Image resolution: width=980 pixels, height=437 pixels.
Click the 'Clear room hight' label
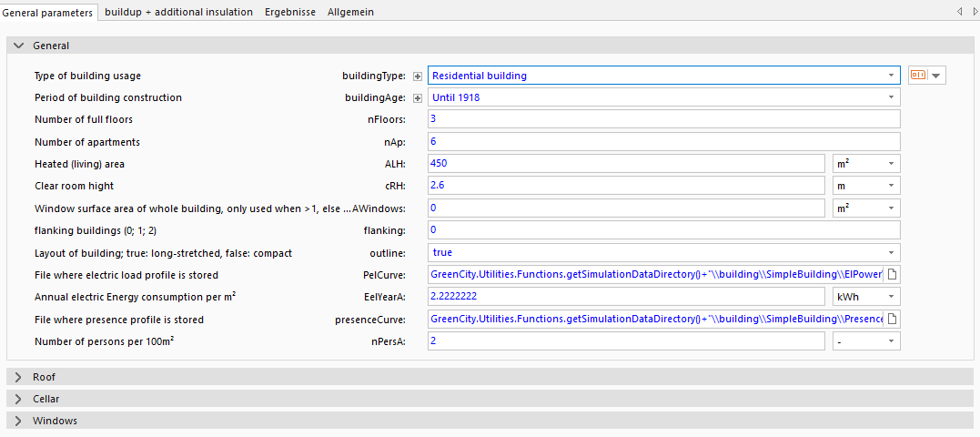point(75,186)
